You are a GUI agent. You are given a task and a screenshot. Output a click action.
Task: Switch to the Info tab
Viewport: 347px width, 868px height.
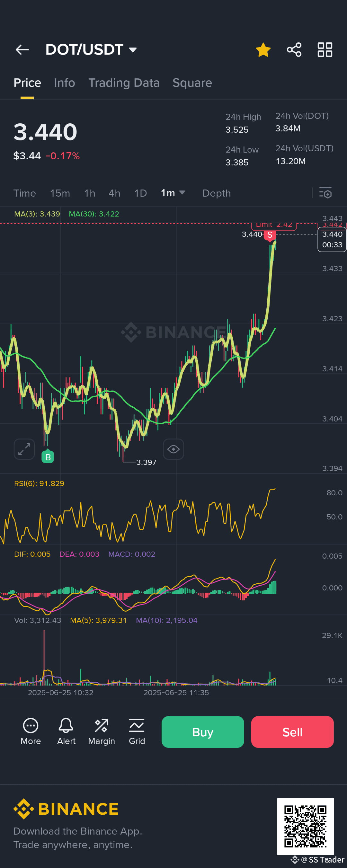coord(64,83)
